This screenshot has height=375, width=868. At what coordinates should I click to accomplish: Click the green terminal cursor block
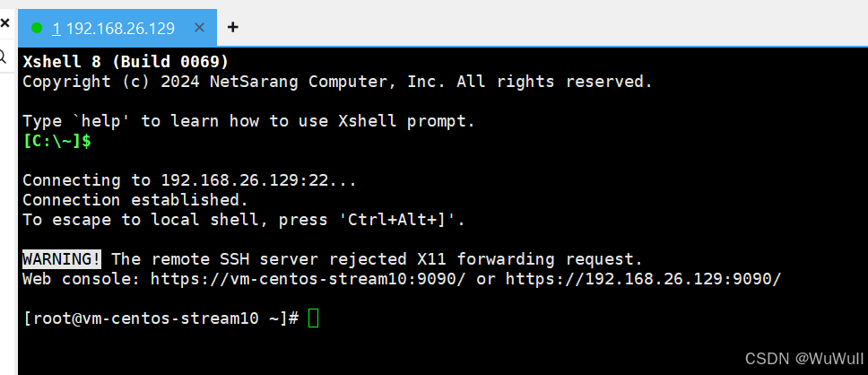[313, 318]
